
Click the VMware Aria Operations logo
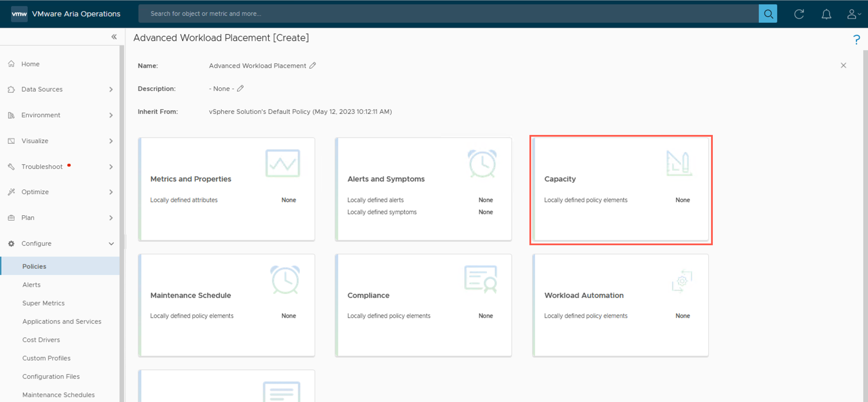(x=19, y=14)
